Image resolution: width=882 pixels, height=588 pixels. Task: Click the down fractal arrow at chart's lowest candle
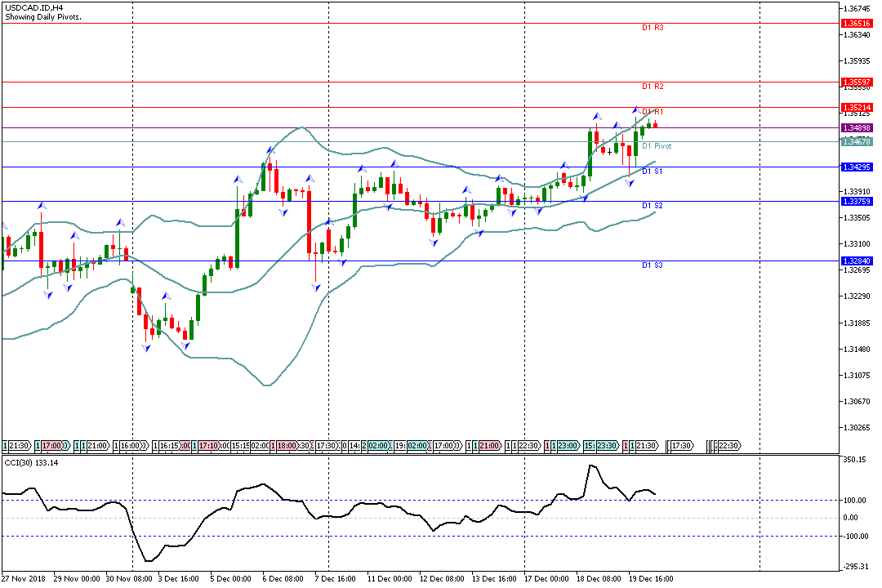coord(147,349)
